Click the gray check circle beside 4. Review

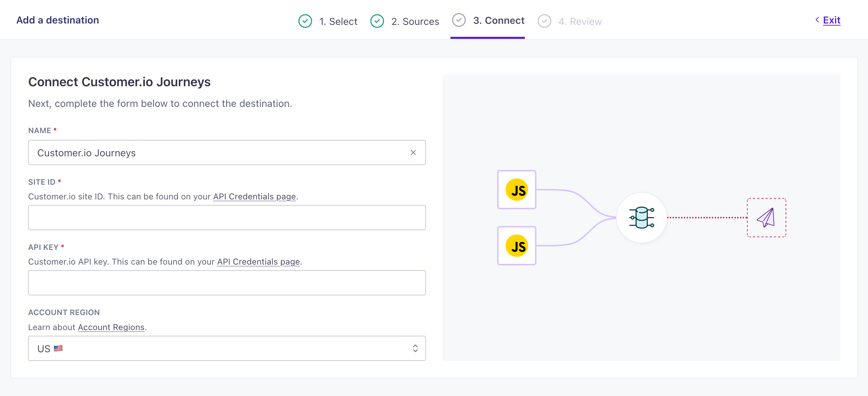[544, 21]
